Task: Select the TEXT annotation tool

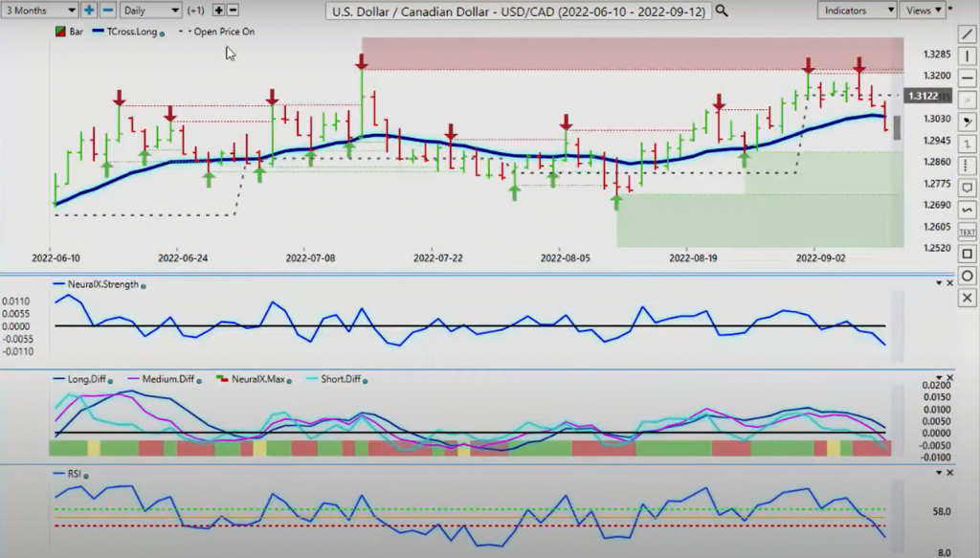Action: [x=967, y=232]
